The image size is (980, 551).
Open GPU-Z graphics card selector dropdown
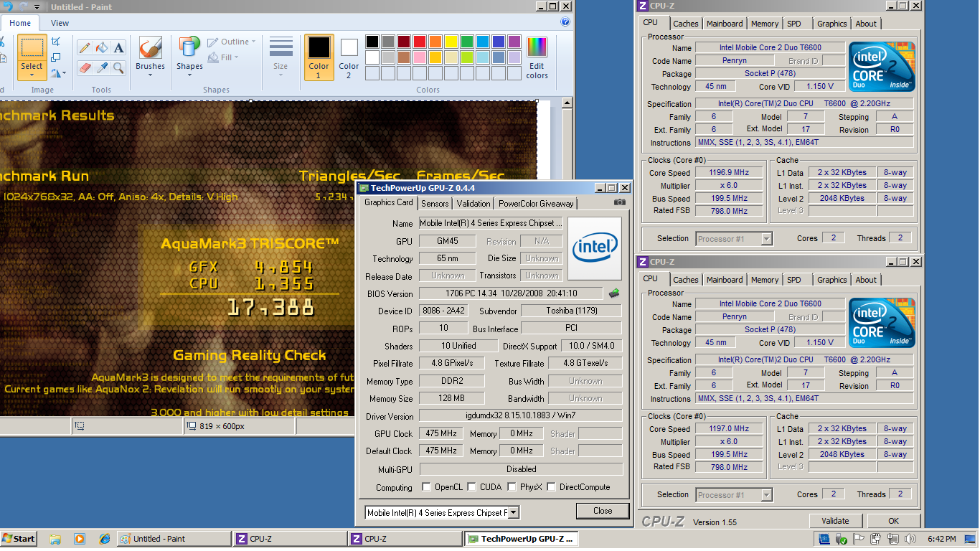[x=513, y=512]
